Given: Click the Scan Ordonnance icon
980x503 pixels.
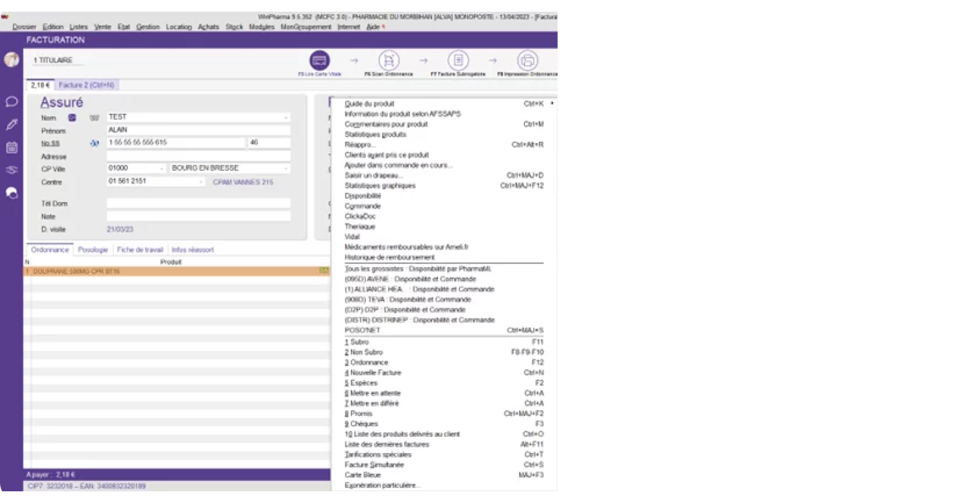Looking at the screenshot, I should (389, 61).
